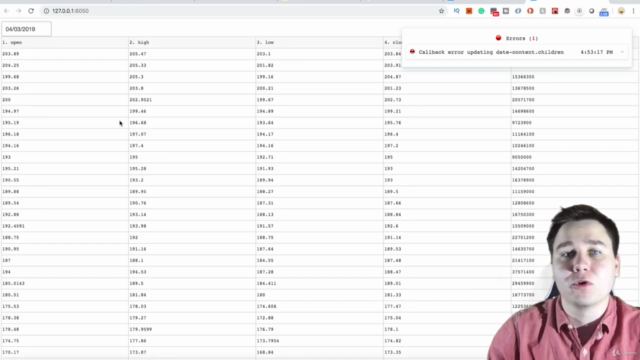Select the low value 173.7954

(x=268, y=341)
